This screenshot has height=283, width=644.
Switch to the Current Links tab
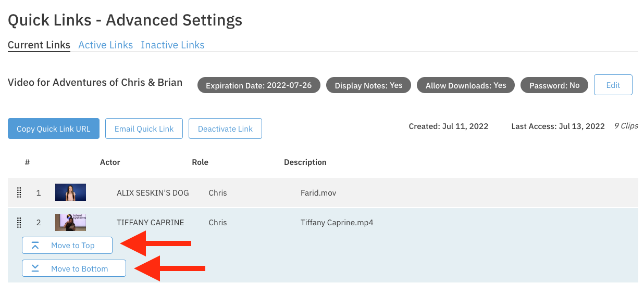coord(39,45)
